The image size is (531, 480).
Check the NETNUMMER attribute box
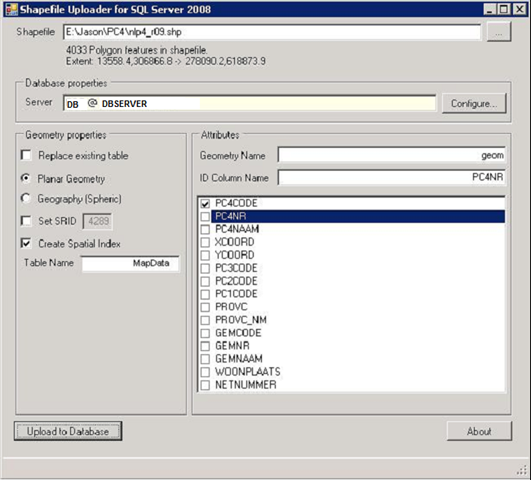pyautogui.click(x=205, y=385)
